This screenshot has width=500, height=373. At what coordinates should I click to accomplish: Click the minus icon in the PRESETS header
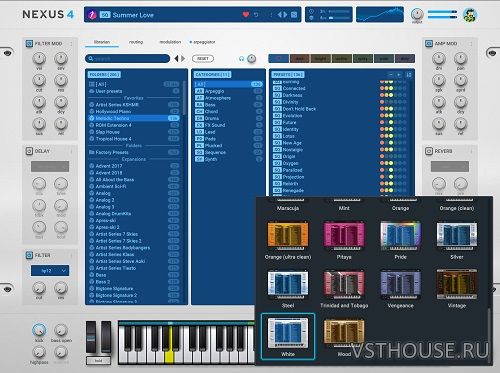coord(391,75)
